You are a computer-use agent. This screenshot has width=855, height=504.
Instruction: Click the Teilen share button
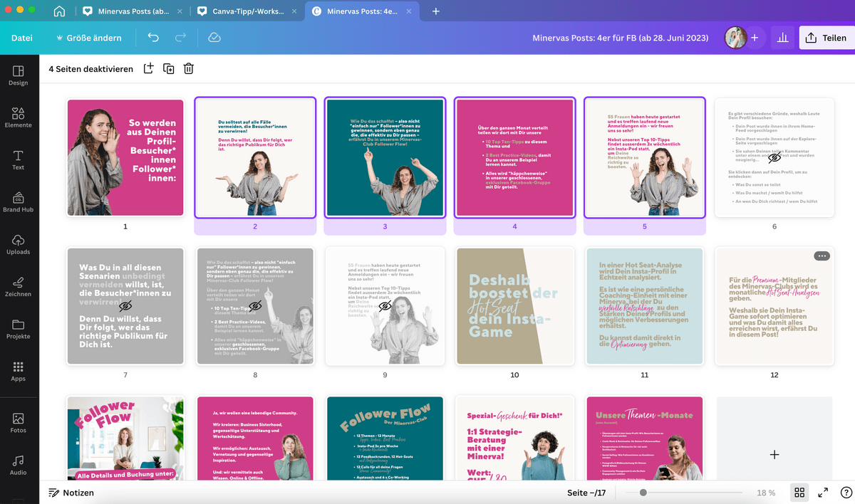[x=826, y=38]
